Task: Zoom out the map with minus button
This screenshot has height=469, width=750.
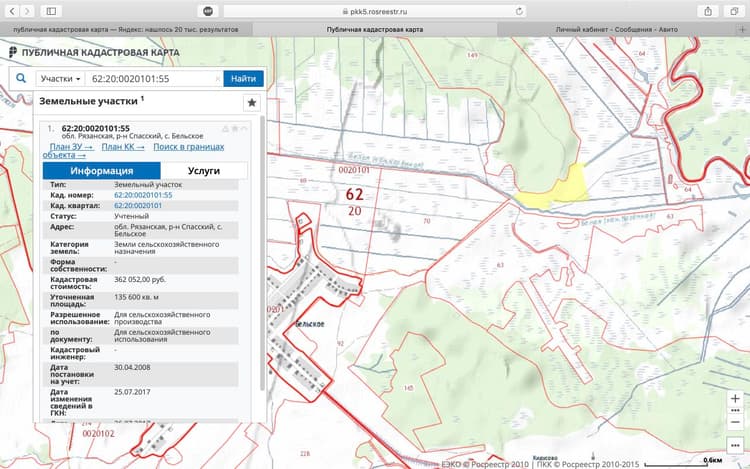Action: click(735, 422)
